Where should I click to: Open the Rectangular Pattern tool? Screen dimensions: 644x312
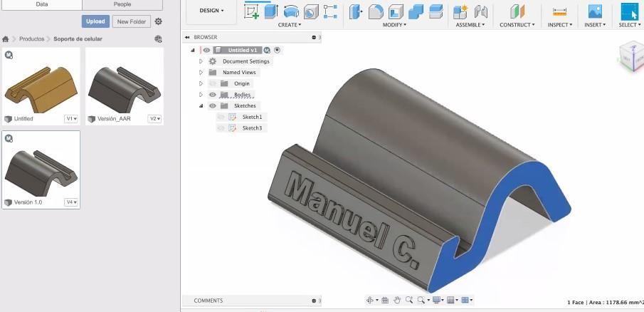[330, 11]
